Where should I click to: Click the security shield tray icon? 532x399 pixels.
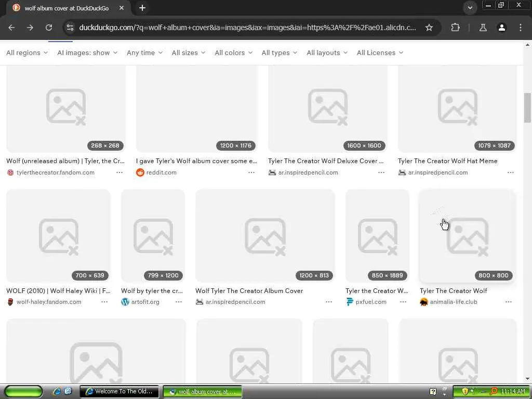point(465,391)
